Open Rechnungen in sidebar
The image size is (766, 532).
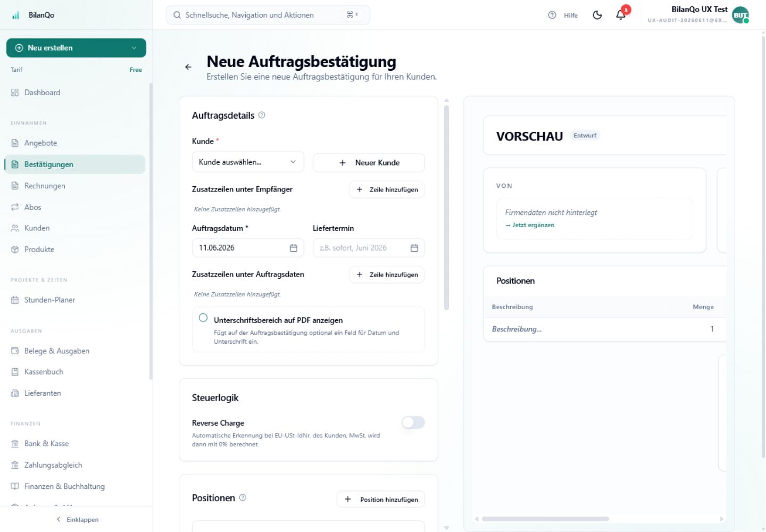75,186
